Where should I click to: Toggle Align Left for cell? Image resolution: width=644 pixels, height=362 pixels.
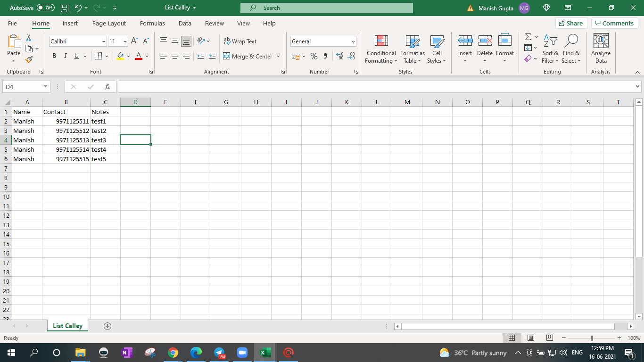tap(164, 57)
